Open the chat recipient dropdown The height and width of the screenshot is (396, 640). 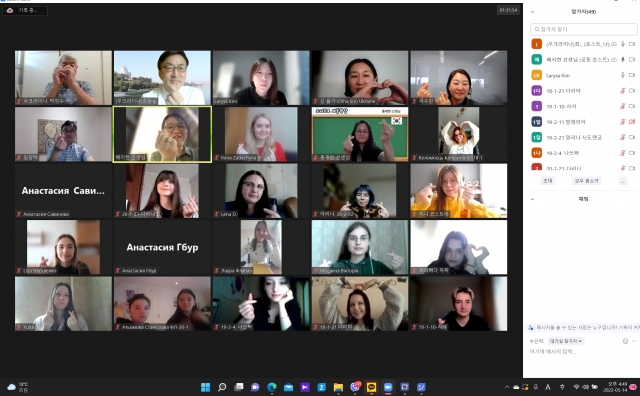[x=566, y=341]
